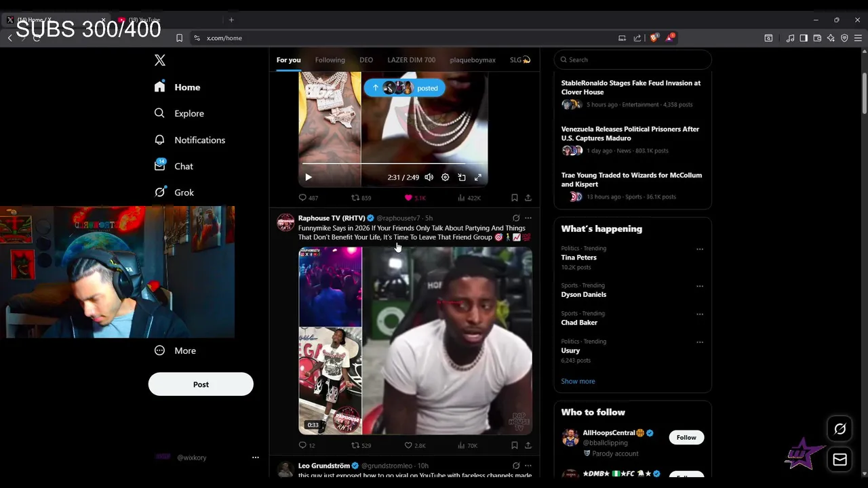Open more options on Leo Grundström's post
This screenshot has height=488, width=868.
[528, 466]
